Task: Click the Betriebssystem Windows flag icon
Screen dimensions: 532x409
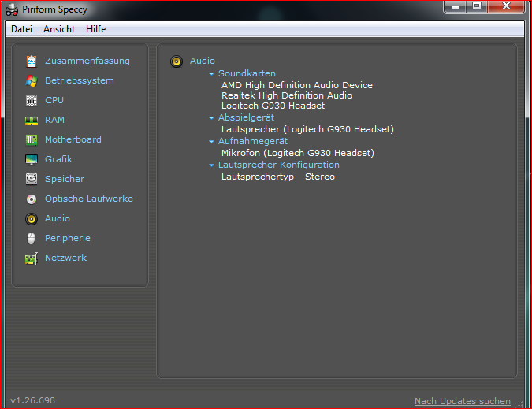Action: tap(32, 80)
